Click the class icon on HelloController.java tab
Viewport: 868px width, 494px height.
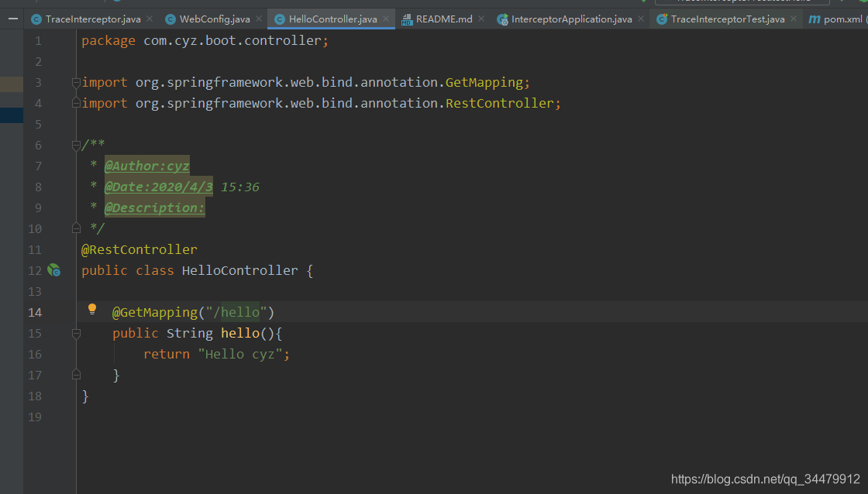tap(280, 19)
